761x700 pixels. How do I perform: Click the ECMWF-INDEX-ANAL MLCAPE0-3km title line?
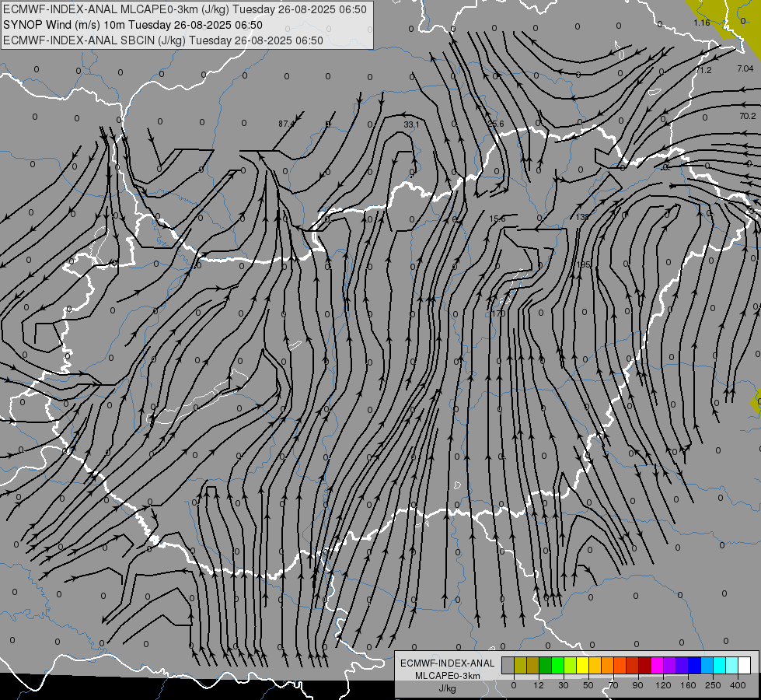point(185,9)
